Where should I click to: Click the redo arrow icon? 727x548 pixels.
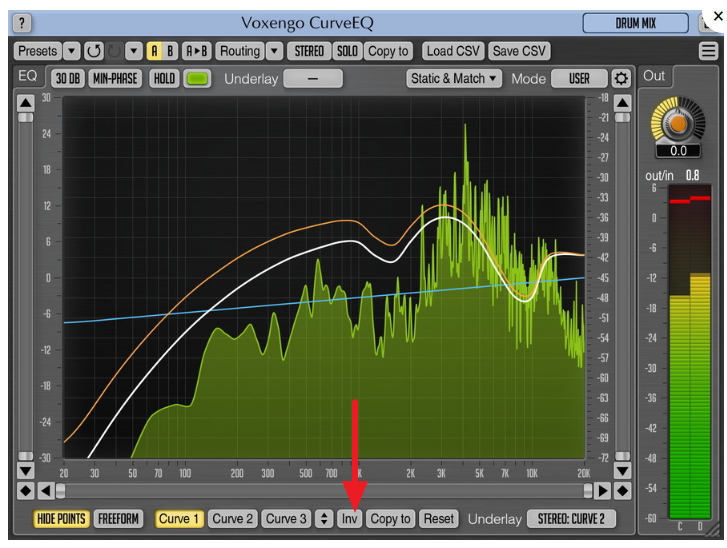pyautogui.click(x=114, y=51)
